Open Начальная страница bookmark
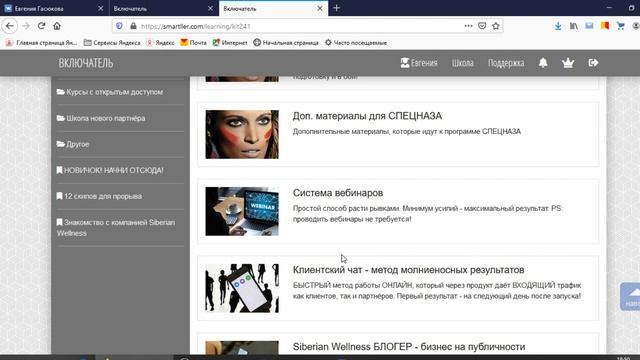The width and height of the screenshot is (640, 360). (286, 42)
